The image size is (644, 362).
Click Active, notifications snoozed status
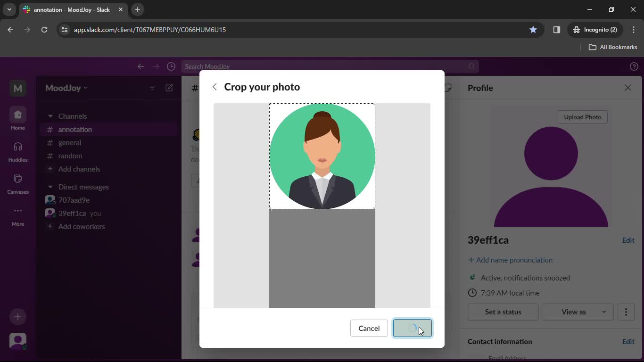click(x=525, y=278)
